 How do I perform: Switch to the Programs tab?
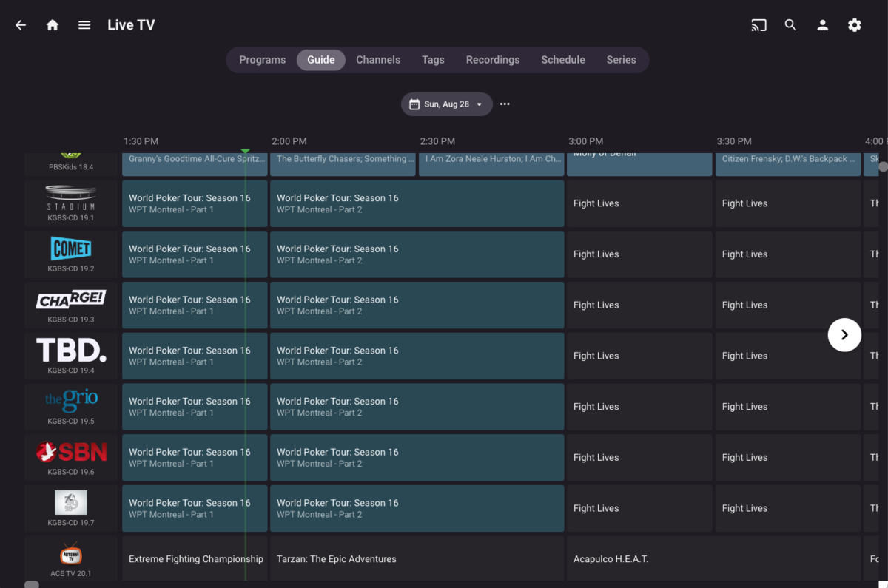click(262, 60)
